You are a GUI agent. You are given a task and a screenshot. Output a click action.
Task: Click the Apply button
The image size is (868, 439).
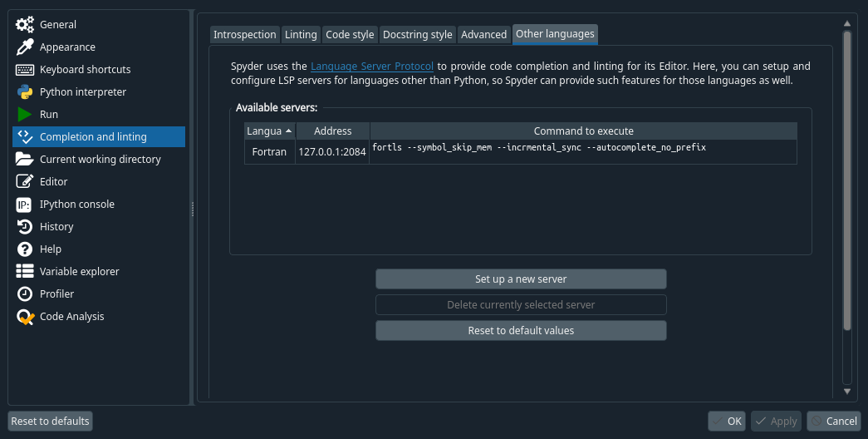(776, 422)
